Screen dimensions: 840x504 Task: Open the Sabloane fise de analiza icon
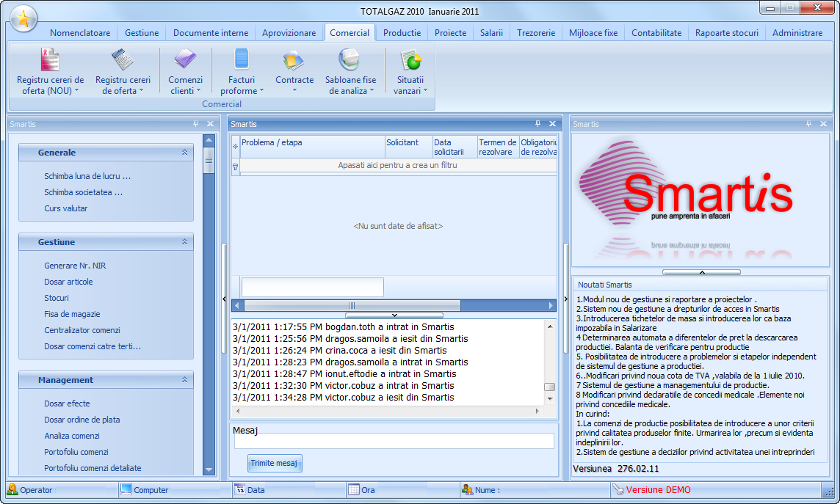[x=350, y=60]
